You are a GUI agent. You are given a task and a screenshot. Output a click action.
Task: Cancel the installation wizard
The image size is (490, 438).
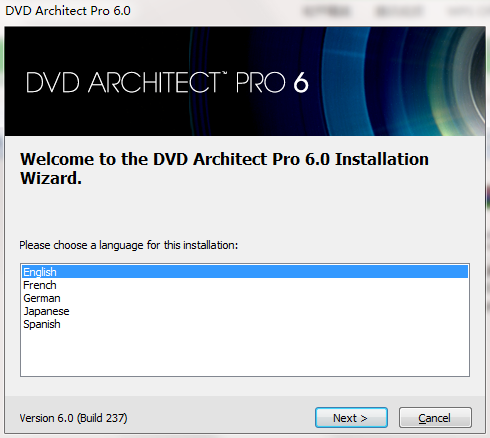(435, 417)
